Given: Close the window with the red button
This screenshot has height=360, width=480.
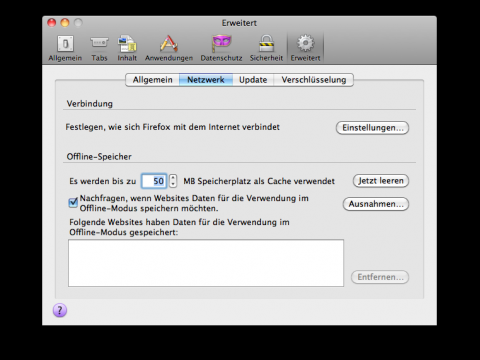Looking at the screenshot, I should click(x=52, y=23).
